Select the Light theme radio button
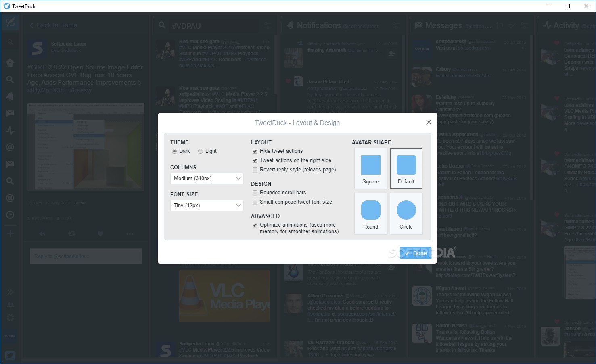 (x=201, y=151)
